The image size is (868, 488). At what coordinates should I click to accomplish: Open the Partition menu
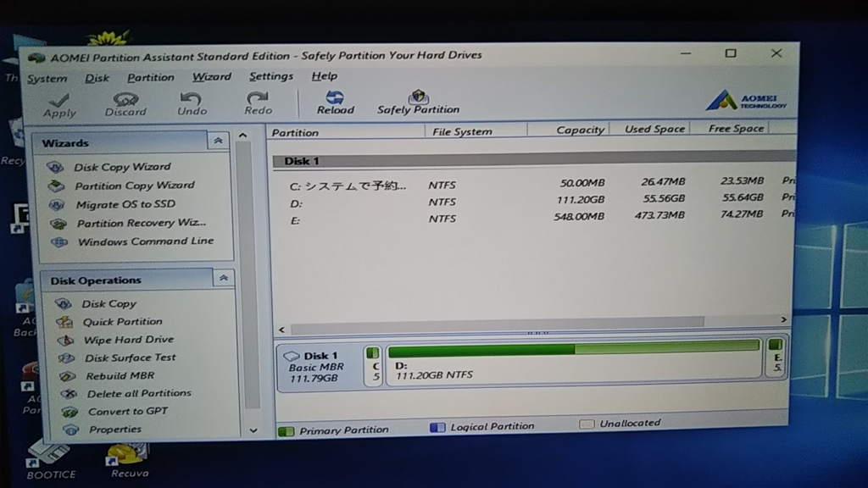coord(151,77)
